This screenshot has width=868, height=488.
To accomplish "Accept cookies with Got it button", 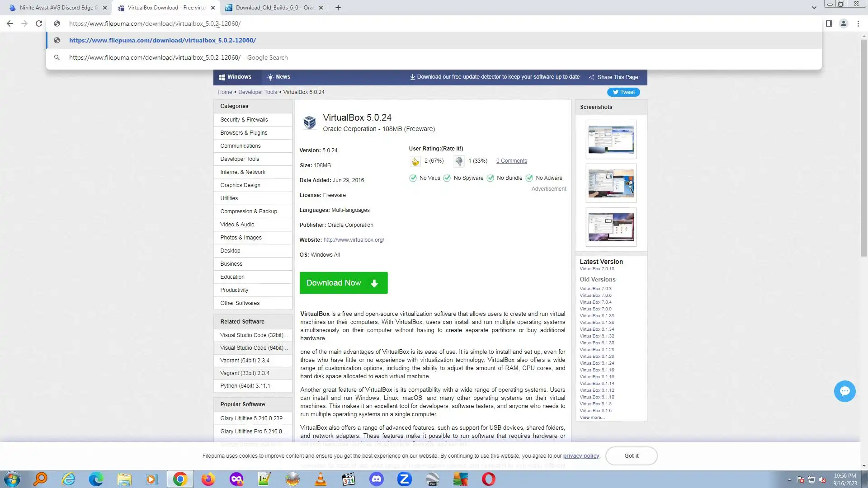I will (631, 456).
